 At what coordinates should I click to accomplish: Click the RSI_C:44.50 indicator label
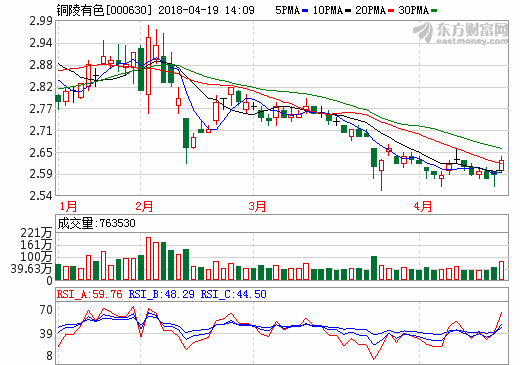point(233,294)
